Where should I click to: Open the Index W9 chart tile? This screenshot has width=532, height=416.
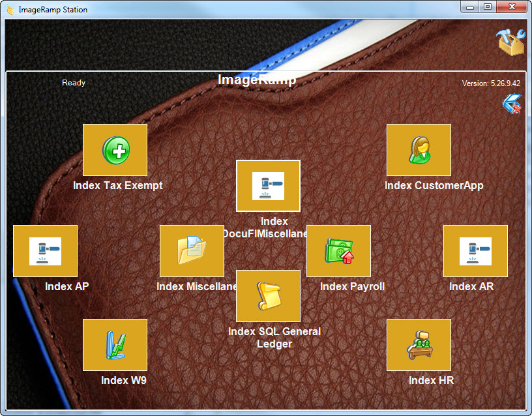(115, 345)
